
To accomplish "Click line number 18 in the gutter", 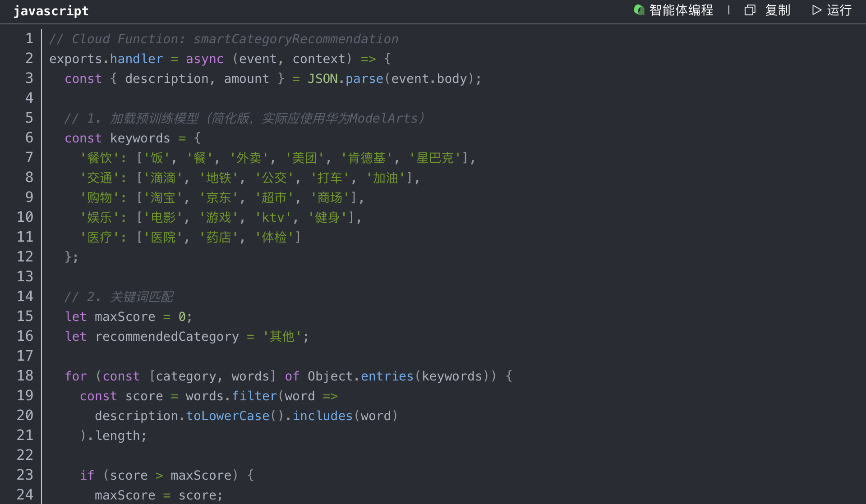I will pos(25,376).
